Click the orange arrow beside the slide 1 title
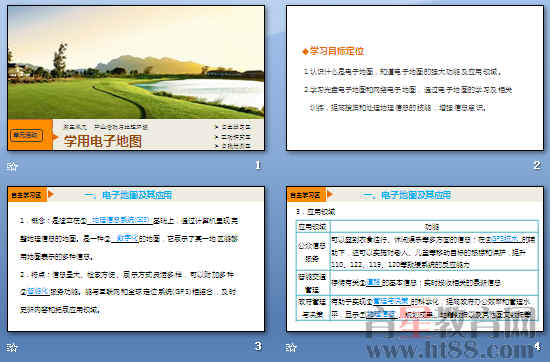 (x=55, y=137)
